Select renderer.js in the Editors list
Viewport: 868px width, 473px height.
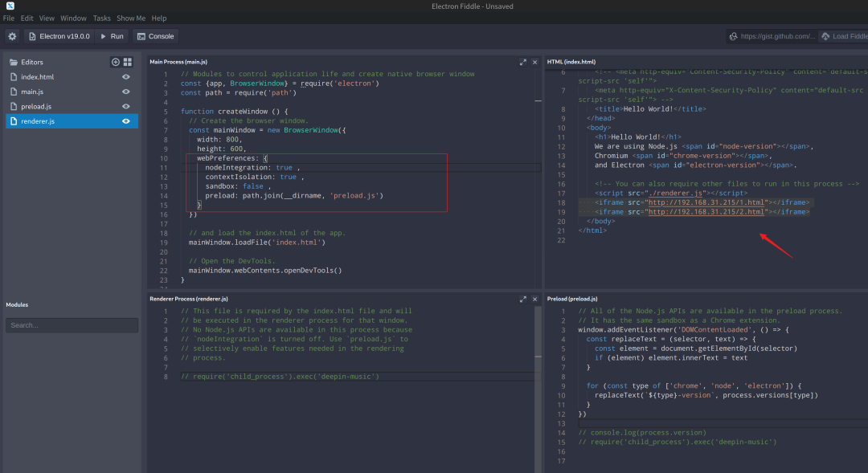coord(72,121)
